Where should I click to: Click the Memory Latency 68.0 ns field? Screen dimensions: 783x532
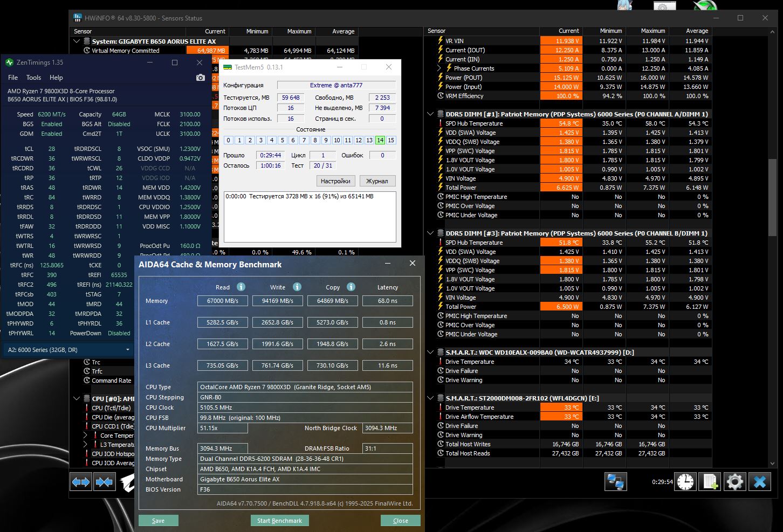click(388, 301)
